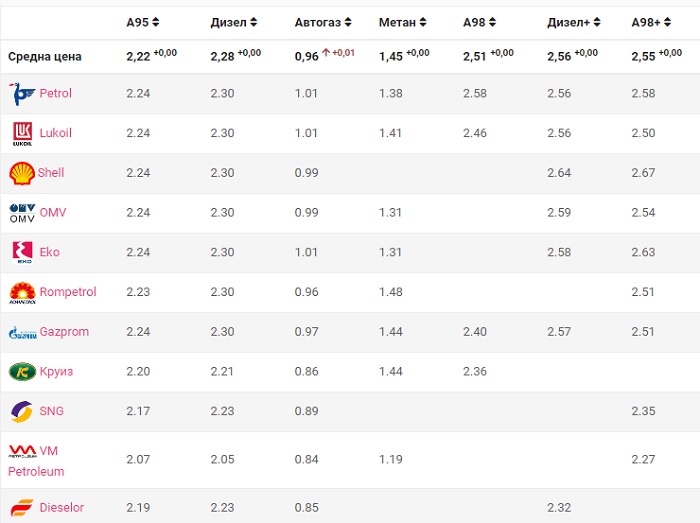Open the Dieselor station link
The image size is (700, 523).
62,508
